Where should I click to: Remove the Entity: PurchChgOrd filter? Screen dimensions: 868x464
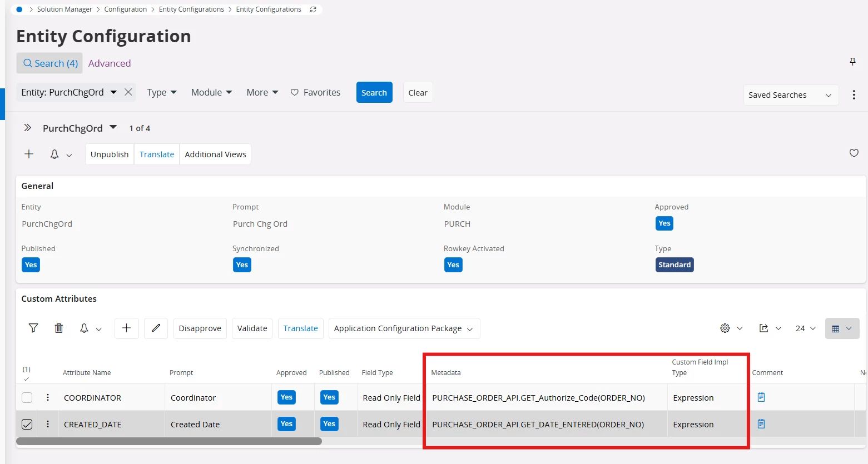(x=128, y=92)
